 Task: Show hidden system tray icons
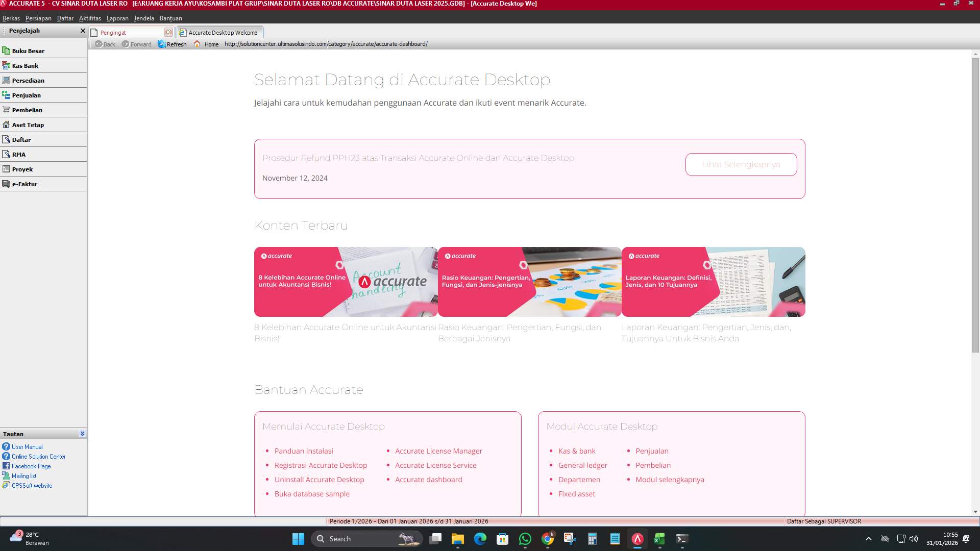click(868, 538)
